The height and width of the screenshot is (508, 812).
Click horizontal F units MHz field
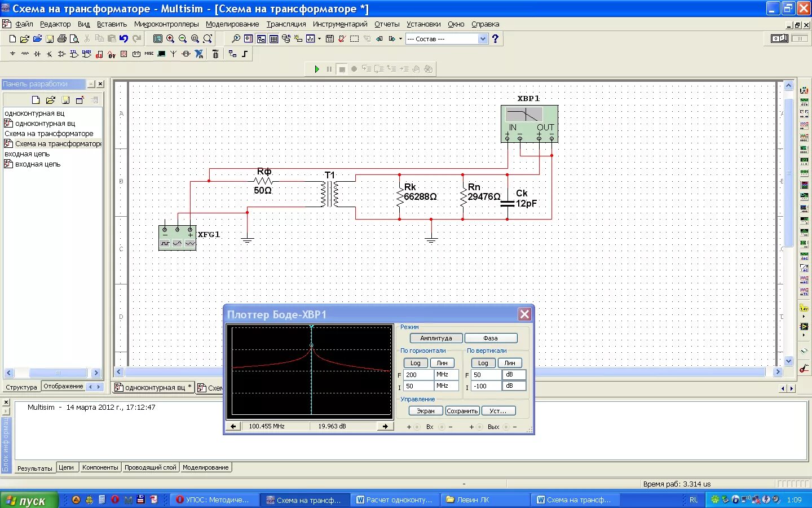446,374
